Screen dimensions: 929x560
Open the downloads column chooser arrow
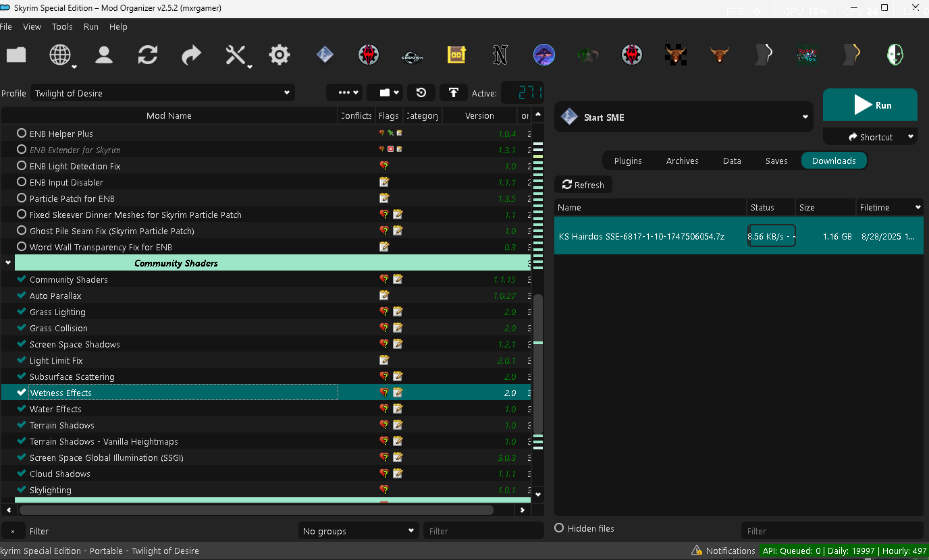pos(918,207)
